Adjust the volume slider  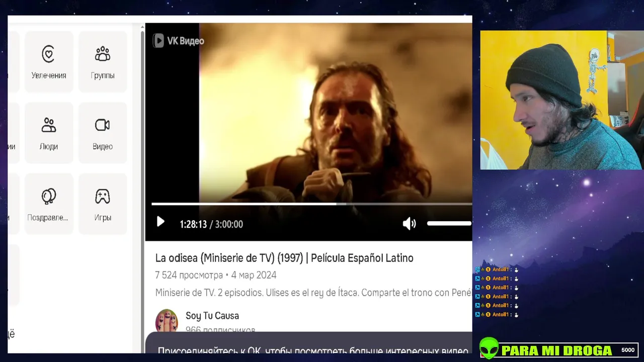449,223
